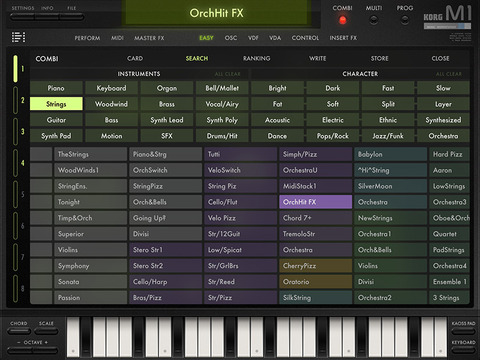Screen dimensions: 480x360
Task: Open the MIDI page
Action: click(117, 38)
